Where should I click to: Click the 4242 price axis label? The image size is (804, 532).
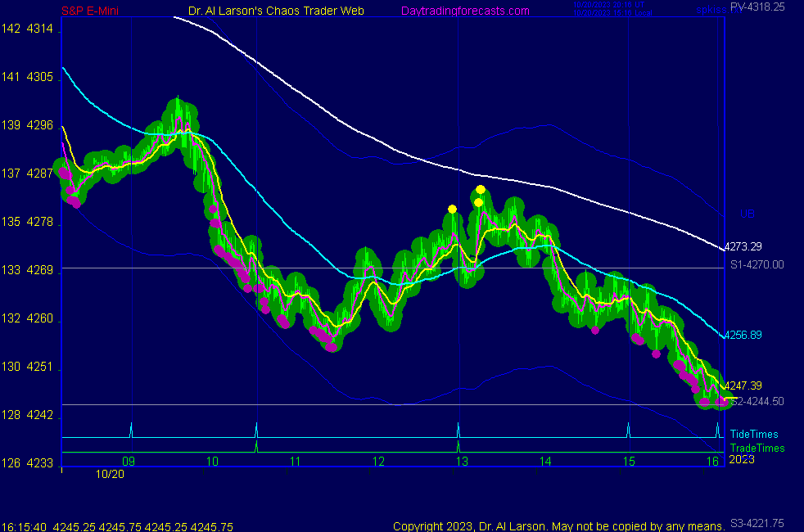(40, 415)
